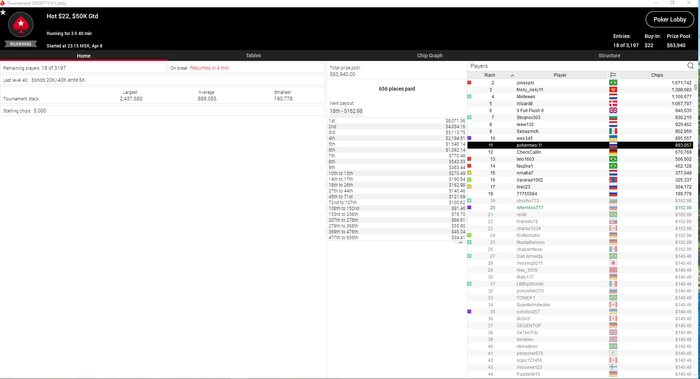The width and height of the screenshot is (700, 379).
Task: Click the Russia flag in rank 18 row
Action: 613,194
